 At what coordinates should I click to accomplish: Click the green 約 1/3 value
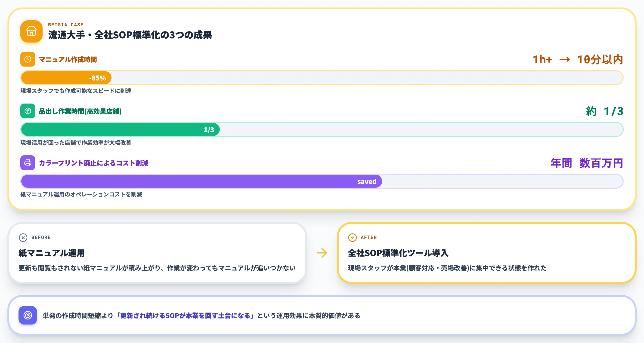604,111
